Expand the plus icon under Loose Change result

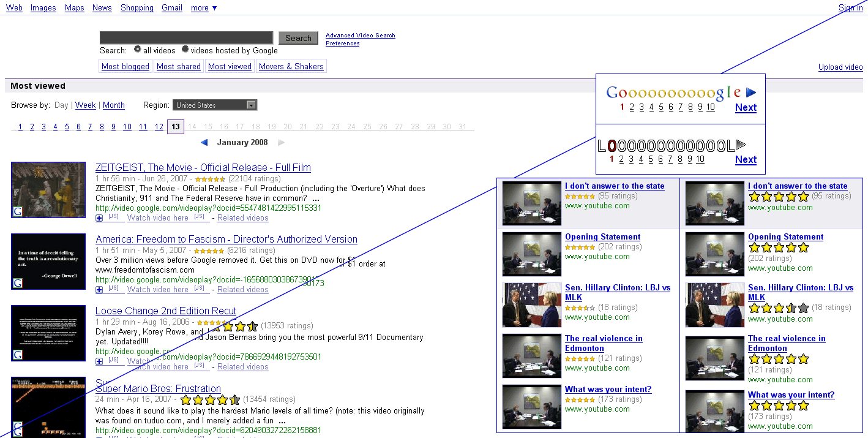(99, 361)
